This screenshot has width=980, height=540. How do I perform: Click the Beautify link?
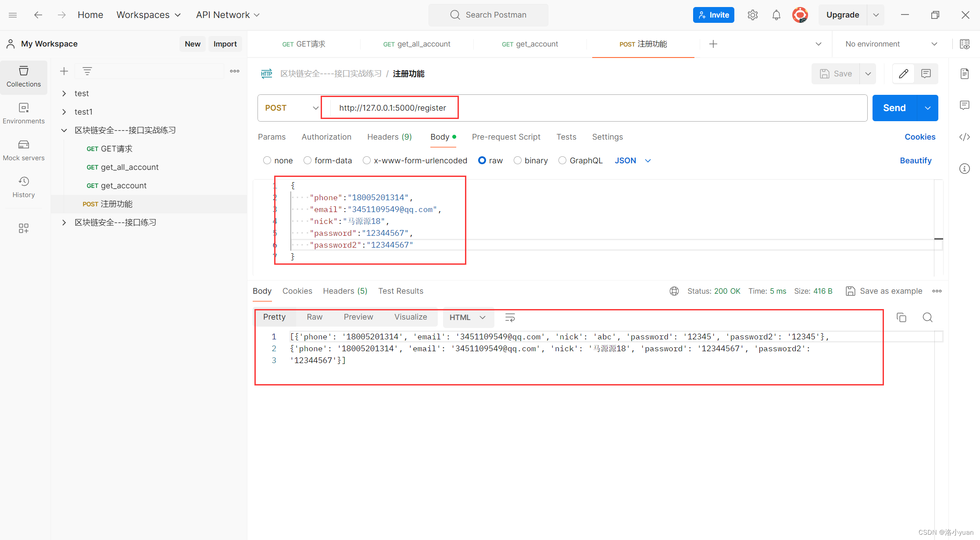point(916,161)
